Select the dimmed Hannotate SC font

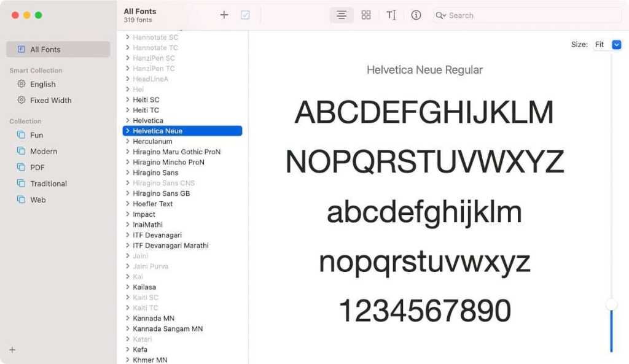pos(155,37)
